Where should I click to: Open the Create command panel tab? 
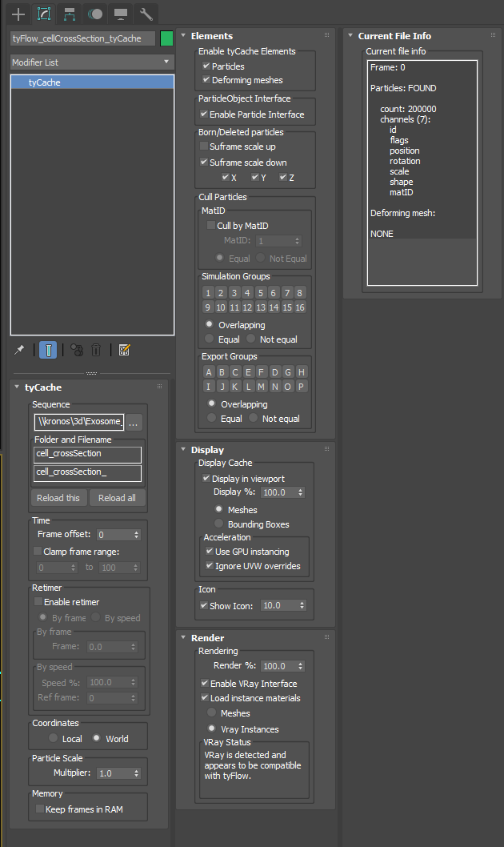pos(18,14)
